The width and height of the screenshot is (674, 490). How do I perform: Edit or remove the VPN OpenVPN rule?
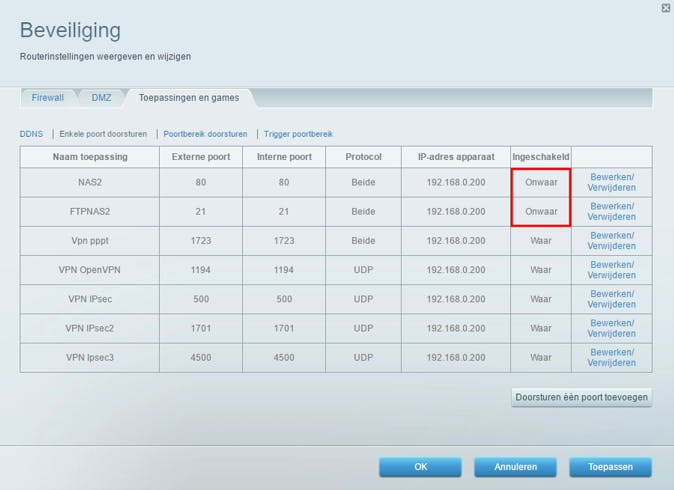click(x=612, y=270)
